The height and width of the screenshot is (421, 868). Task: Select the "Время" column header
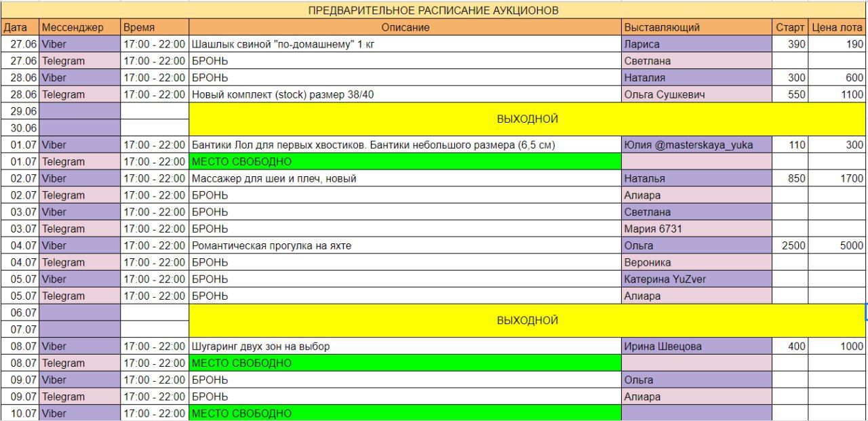[155, 28]
